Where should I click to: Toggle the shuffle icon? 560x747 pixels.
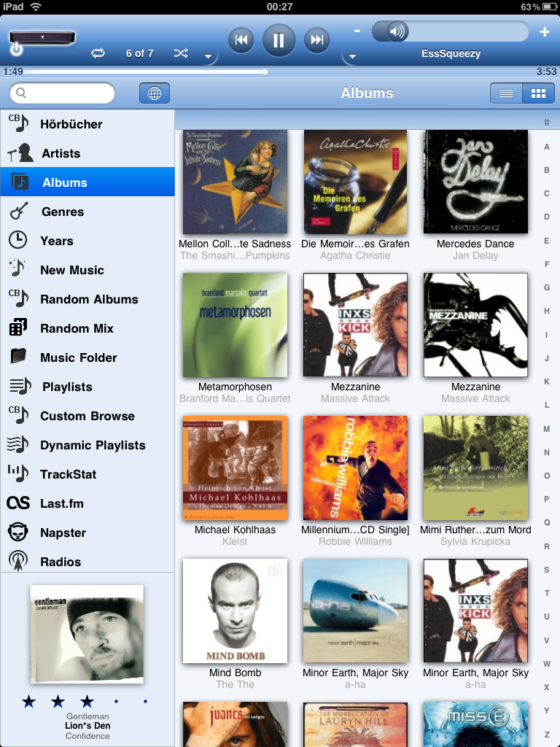click(181, 53)
